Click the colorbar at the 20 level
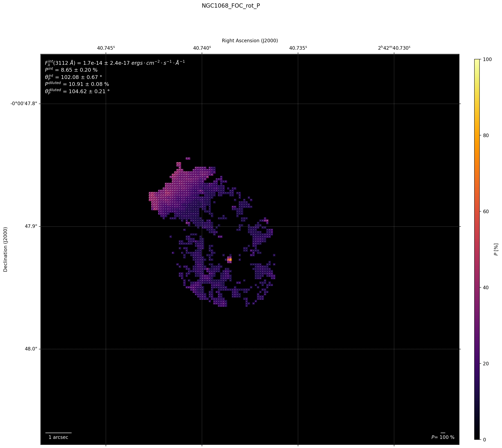502x448 pixels. 477,364
